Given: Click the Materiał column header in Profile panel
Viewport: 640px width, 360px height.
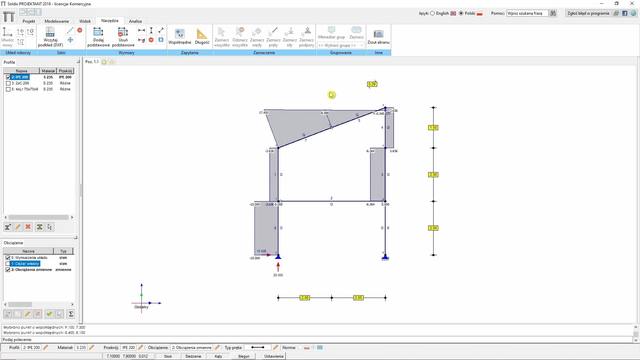Looking at the screenshot, I should pos(48,71).
